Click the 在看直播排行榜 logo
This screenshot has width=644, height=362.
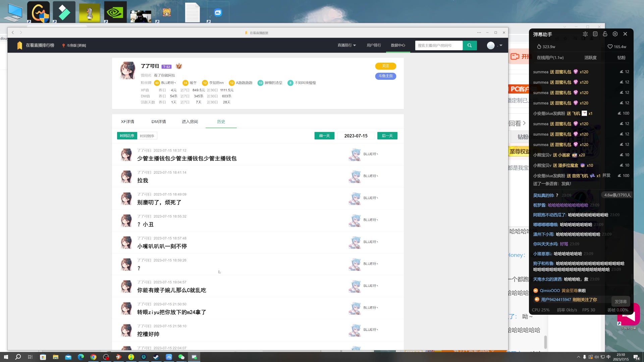coord(35,45)
